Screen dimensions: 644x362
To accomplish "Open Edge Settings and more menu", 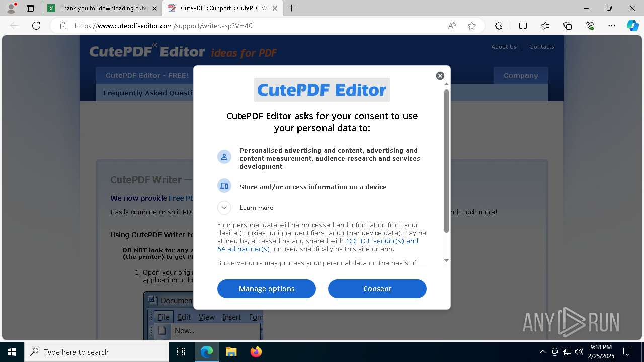I will pos(612,26).
